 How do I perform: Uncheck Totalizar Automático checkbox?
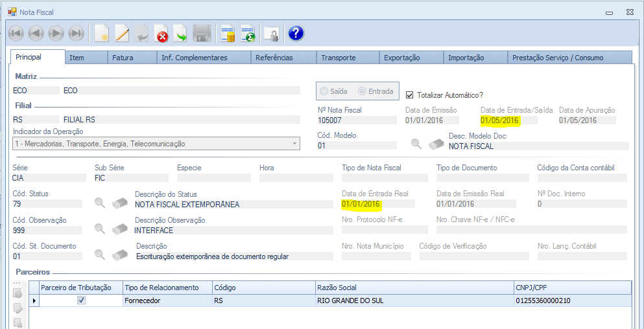point(409,95)
